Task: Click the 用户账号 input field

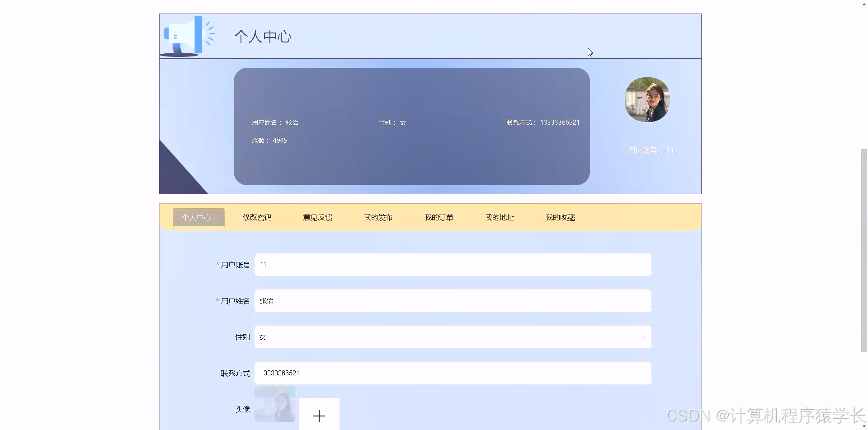Action: (x=453, y=265)
